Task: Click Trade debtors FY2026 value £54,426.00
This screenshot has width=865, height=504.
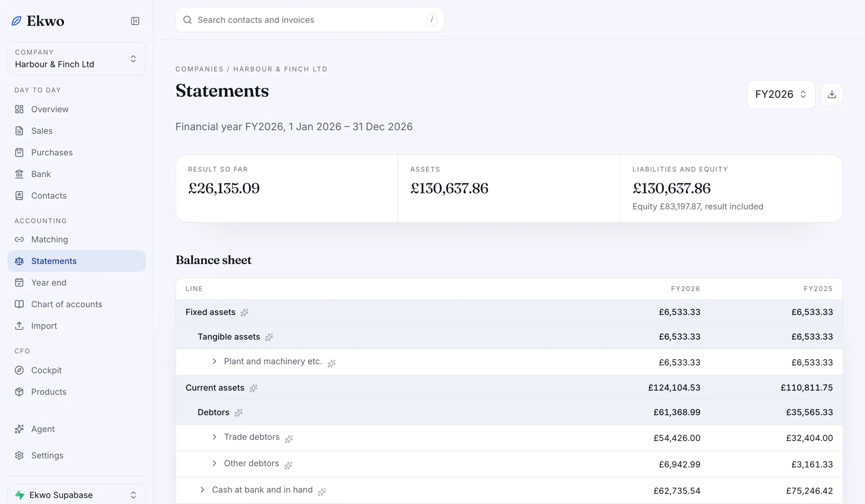Action: coord(677,438)
